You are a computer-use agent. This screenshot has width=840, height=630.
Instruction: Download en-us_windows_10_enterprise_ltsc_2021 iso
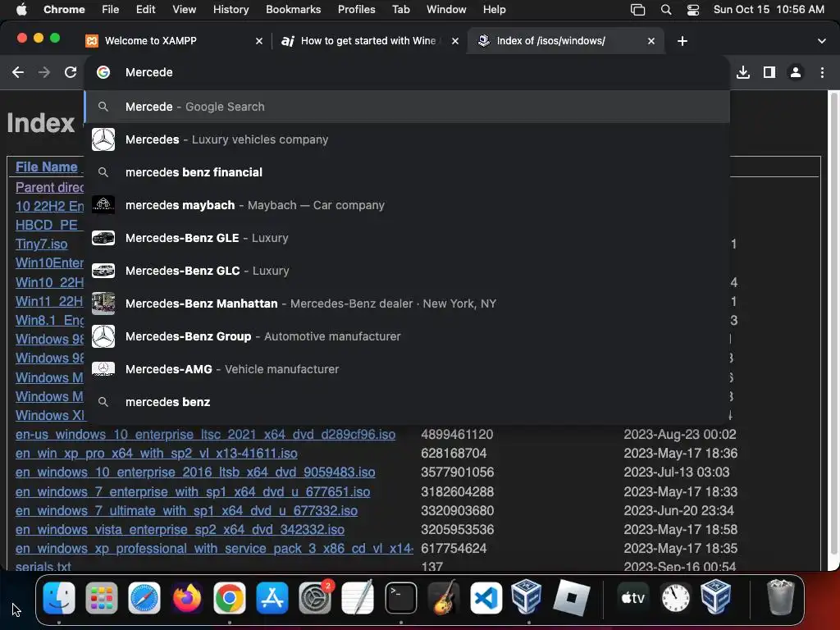pos(205,435)
